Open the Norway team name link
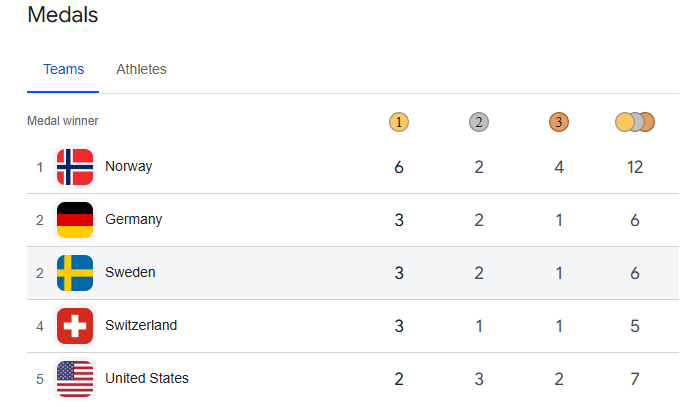688x407 pixels. 128,167
